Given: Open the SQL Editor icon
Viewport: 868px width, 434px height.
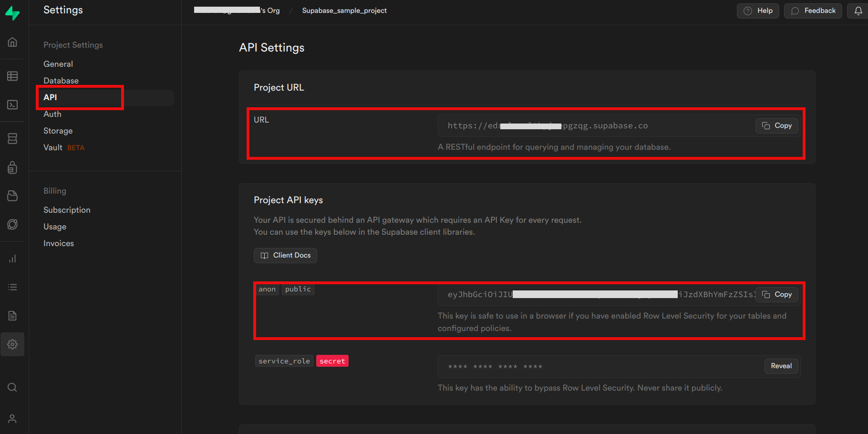Looking at the screenshot, I should (12, 104).
